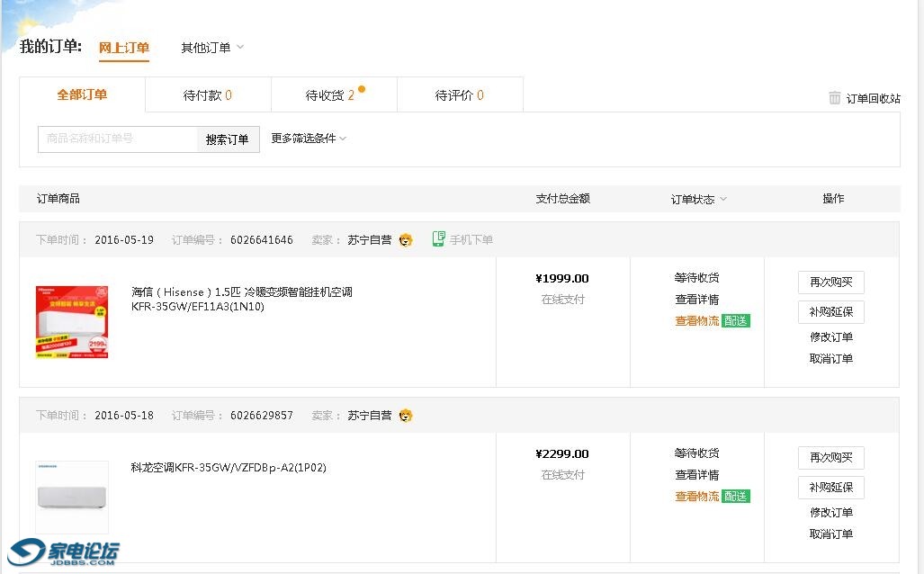Open the order recycle bin icon
This screenshot has height=574, width=924.
point(834,98)
